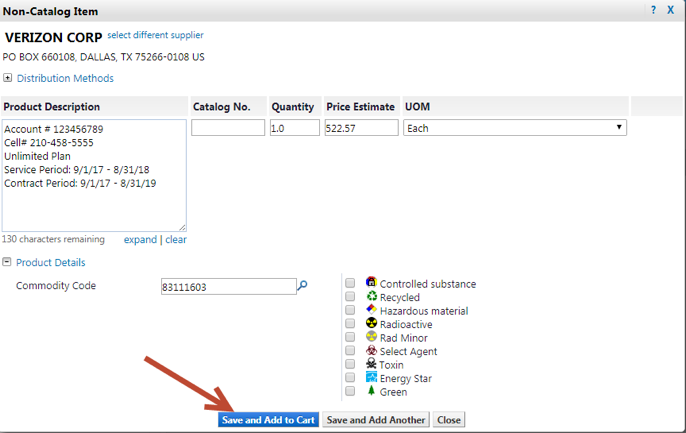Click into Product Description text area
686x433 pixels.
click(94, 175)
